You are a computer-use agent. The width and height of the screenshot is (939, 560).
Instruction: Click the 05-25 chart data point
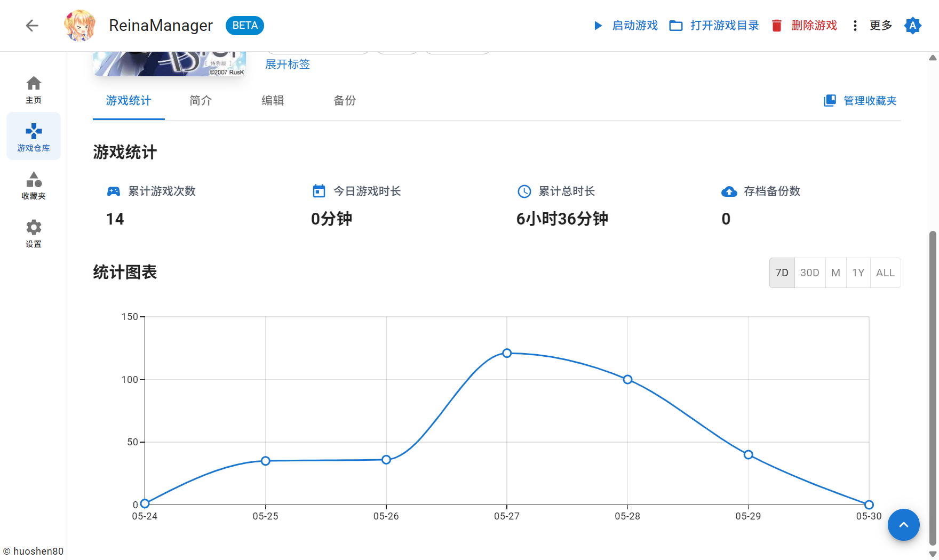pos(266,461)
